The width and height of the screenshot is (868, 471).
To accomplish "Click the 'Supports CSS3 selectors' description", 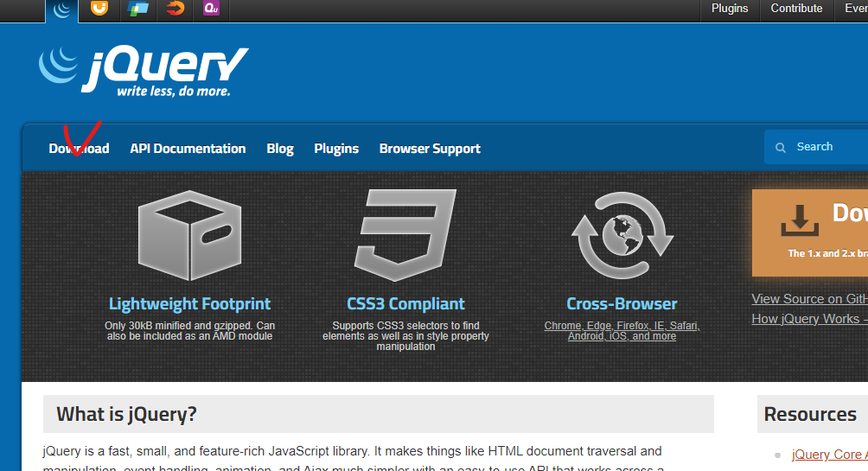I will pyautogui.click(x=405, y=336).
